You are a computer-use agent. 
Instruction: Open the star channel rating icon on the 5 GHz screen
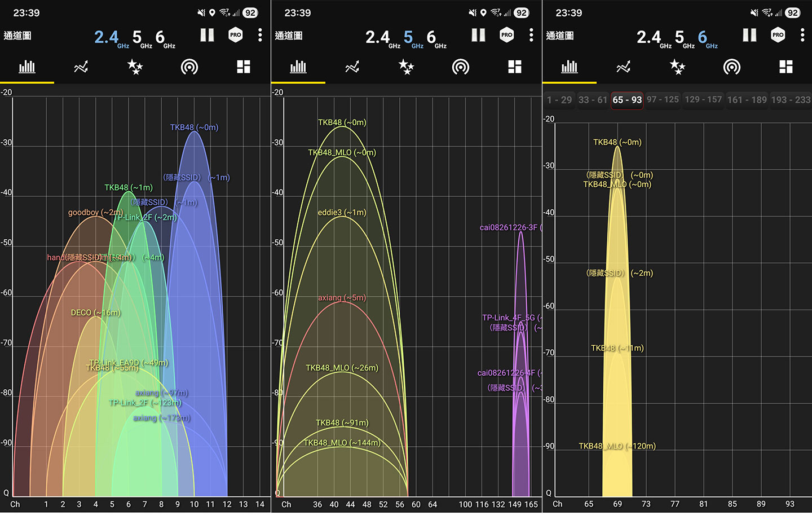click(406, 68)
